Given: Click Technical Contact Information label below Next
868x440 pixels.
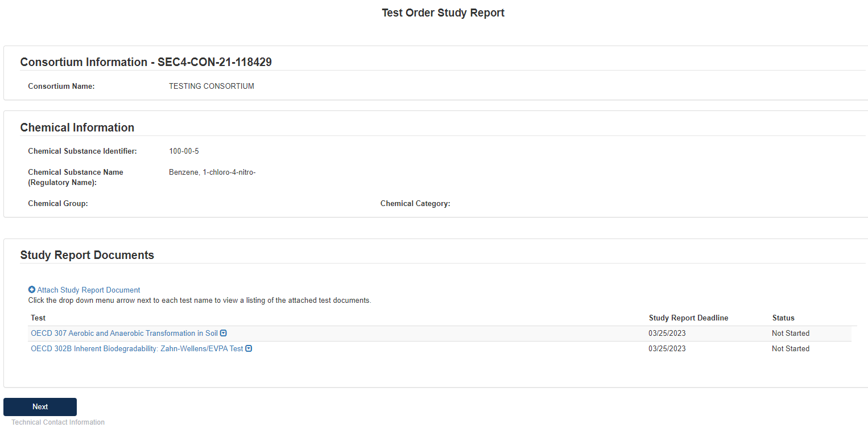Looking at the screenshot, I should coord(58,422).
